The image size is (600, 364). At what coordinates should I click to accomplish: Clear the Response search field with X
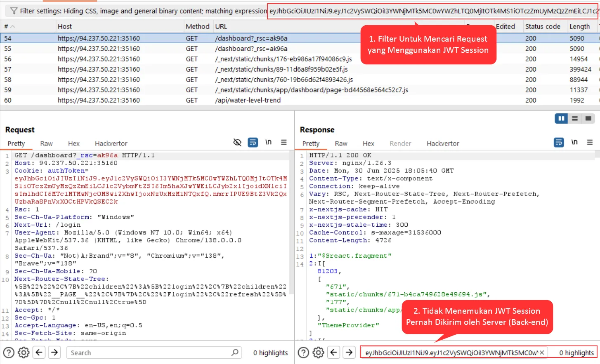coord(542,352)
